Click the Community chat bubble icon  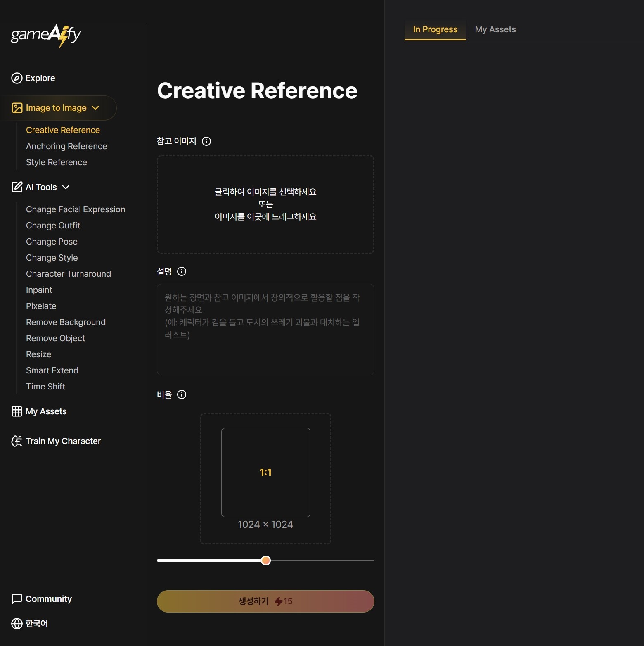(x=17, y=599)
